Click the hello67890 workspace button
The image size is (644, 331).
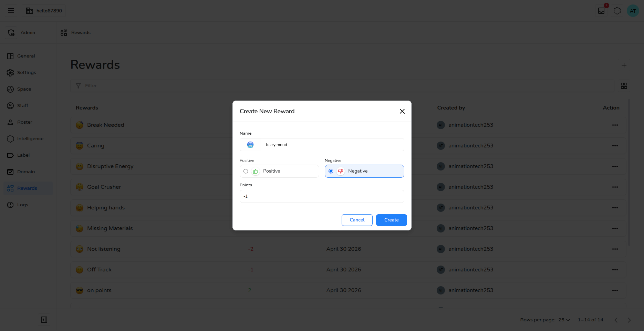coord(44,11)
